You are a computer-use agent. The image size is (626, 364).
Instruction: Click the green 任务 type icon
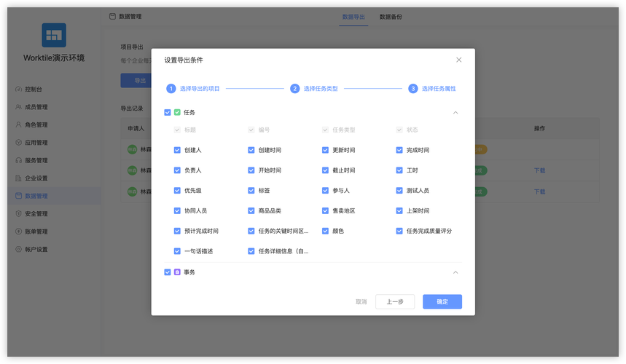tap(177, 112)
